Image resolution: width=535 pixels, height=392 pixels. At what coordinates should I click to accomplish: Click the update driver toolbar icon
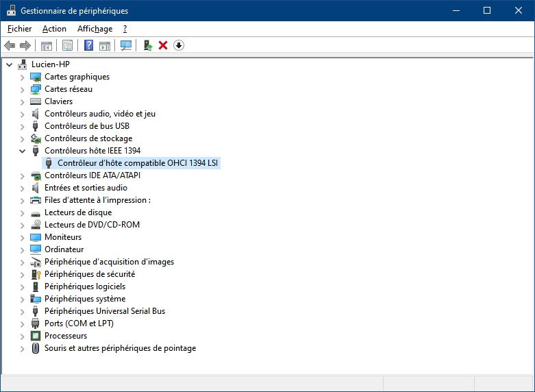click(147, 45)
